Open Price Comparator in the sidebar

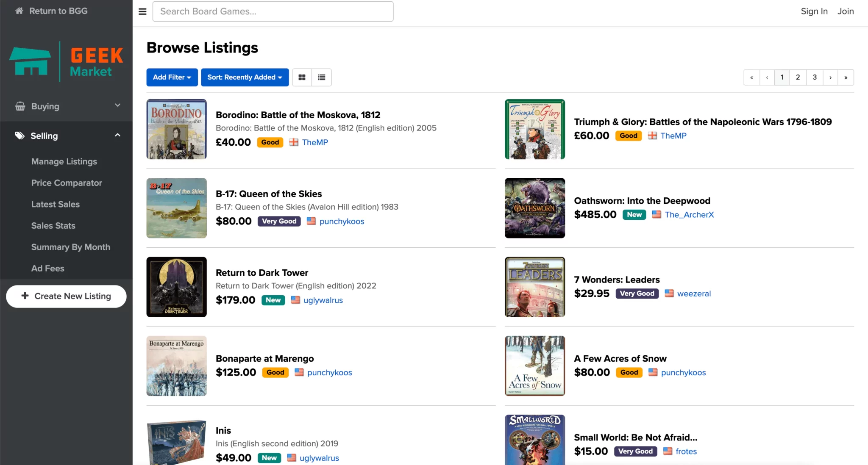point(67,183)
